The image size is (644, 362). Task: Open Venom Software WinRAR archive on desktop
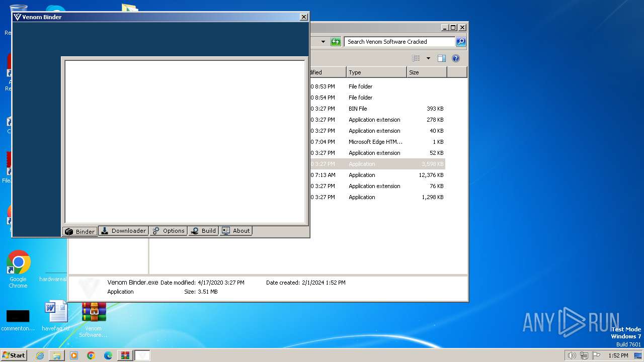[x=94, y=319]
